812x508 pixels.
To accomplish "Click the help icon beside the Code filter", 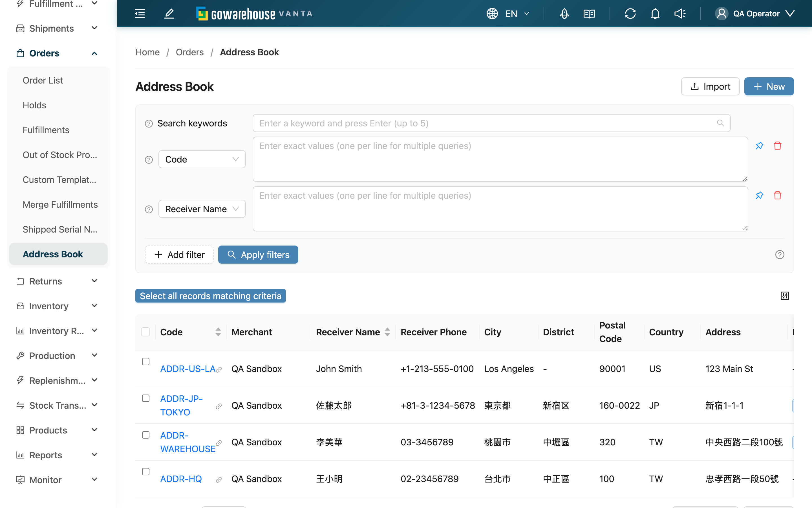I will pyautogui.click(x=149, y=159).
